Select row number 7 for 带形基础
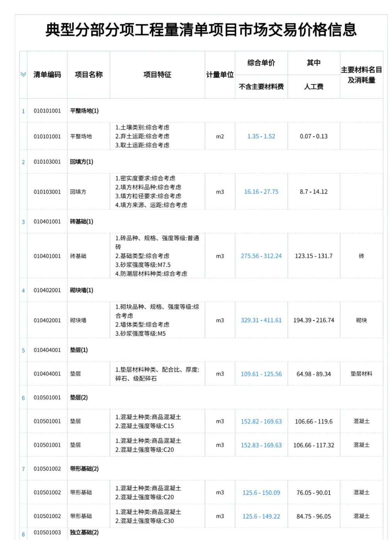The height and width of the screenshot is (554, 392). pyautogui.click(x=23, y=469)
